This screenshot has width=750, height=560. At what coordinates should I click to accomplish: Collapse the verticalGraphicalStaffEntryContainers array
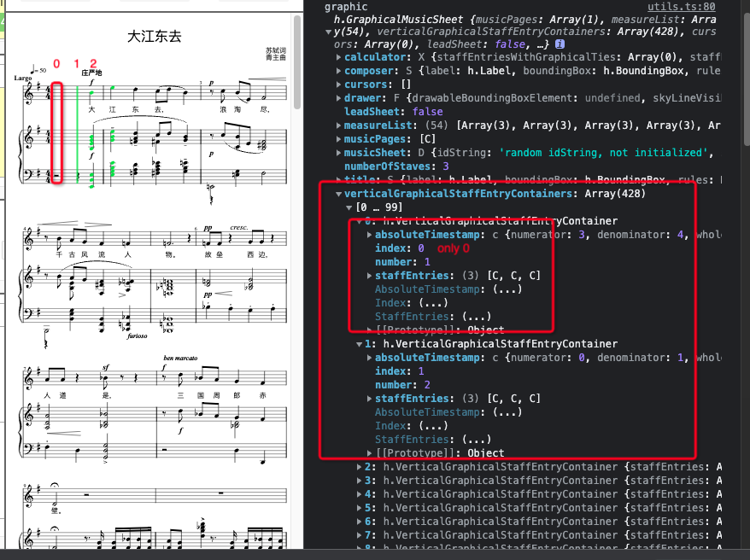pos(338,194)
